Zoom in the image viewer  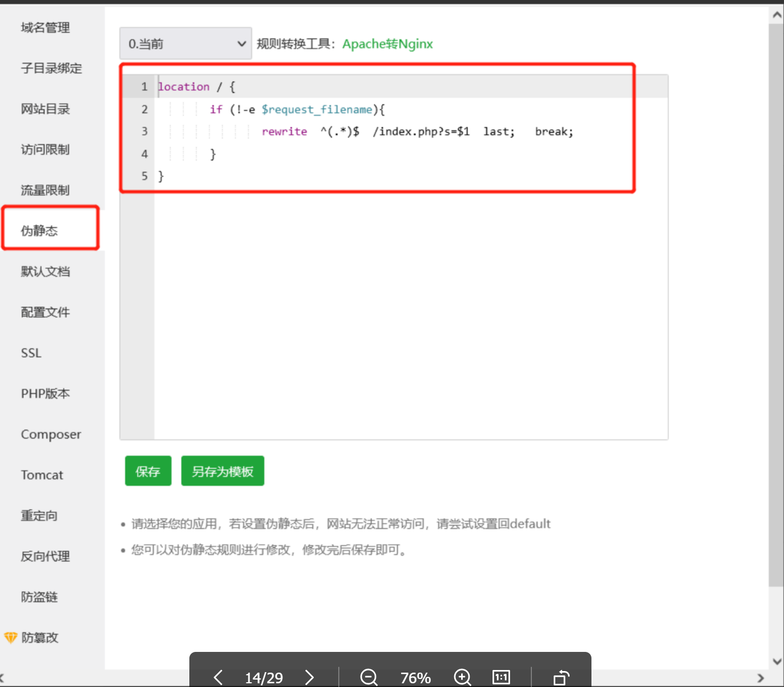coord(462,677)
